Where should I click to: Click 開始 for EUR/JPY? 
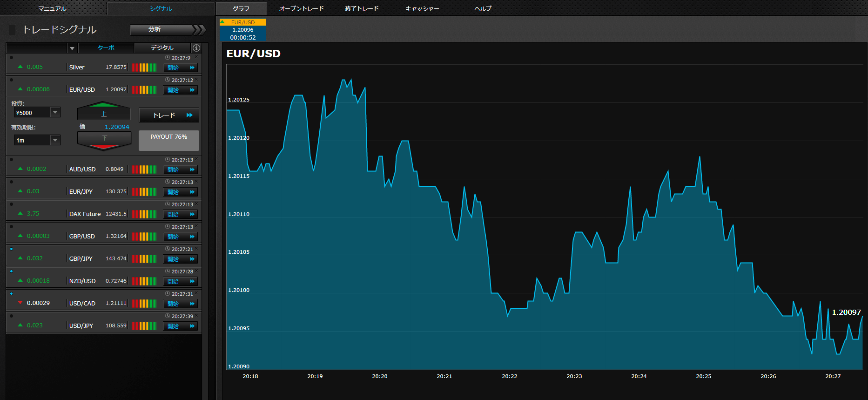click(x=181, y=192)
